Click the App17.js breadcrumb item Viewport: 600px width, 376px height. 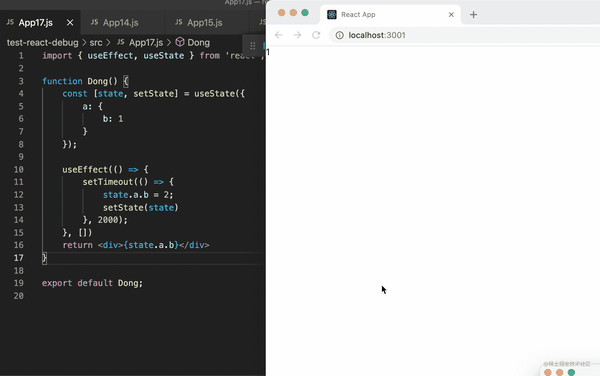pyautogui.click(x=146, y=42)
